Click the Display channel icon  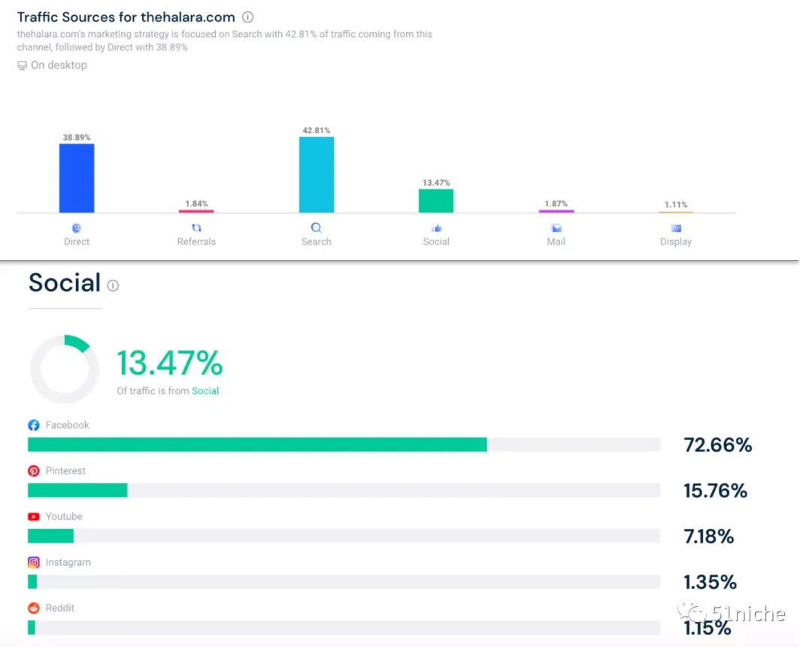coord(677,229)
